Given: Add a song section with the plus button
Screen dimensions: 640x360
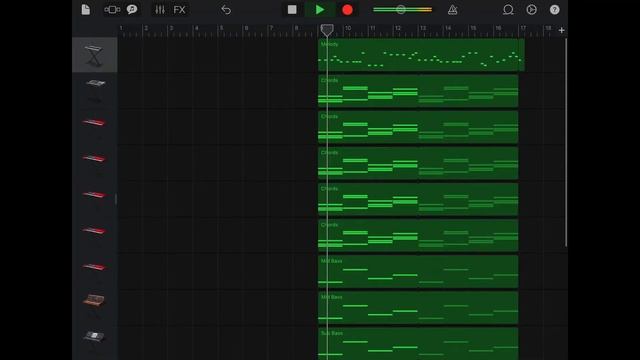Looking at the screenshot, I should (562, 30).
